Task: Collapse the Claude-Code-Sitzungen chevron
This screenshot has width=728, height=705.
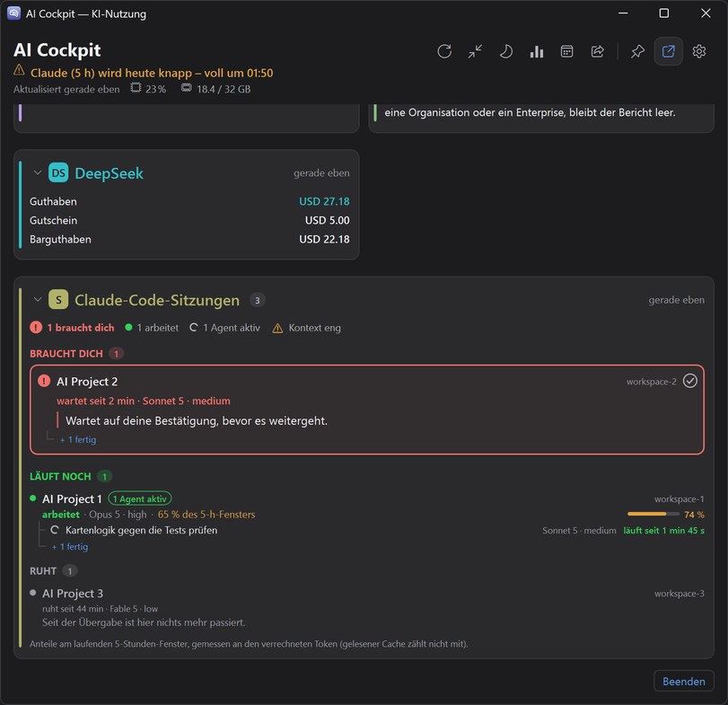Action: point(38,300)
